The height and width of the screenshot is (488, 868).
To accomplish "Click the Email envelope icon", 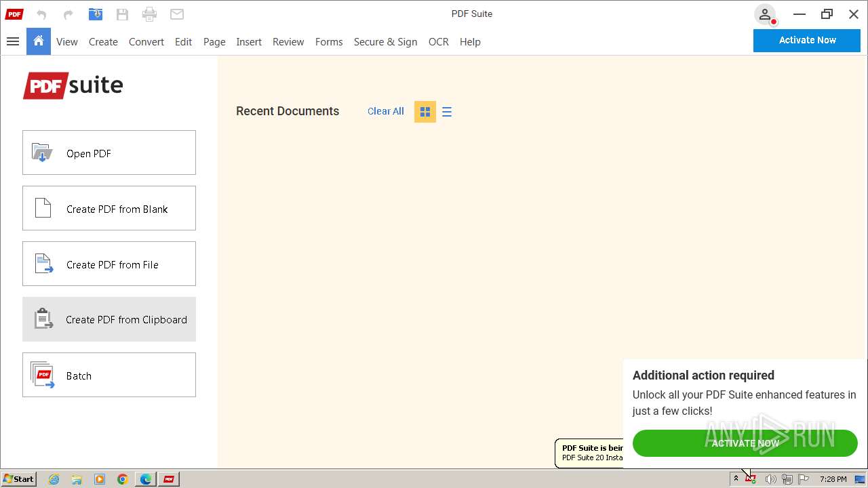I will coord(177,14).
